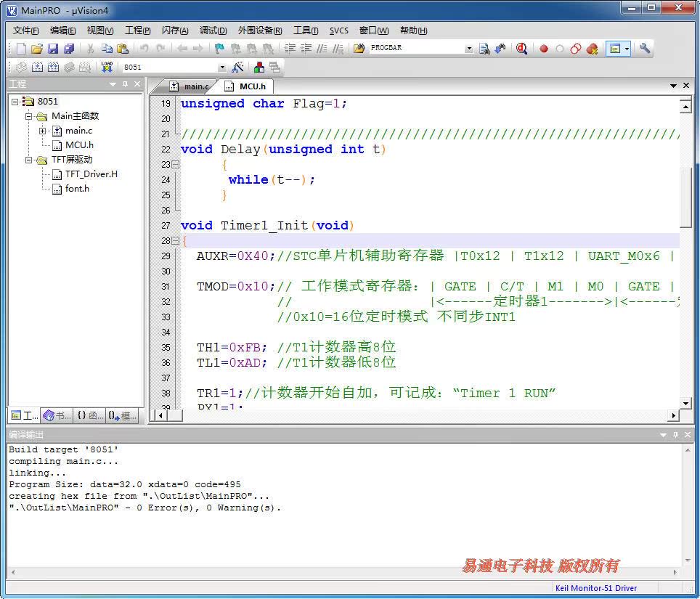Open 编辑(E) menu

pos(63,30)
